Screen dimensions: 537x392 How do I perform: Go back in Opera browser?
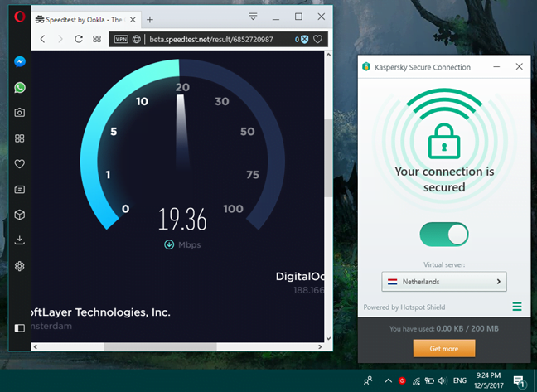click(x=42, y=39)
